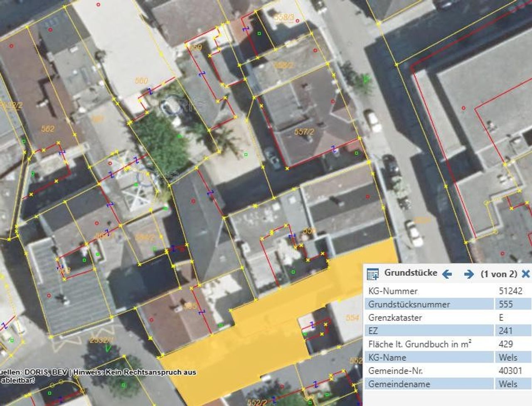
Task: Go to previous parcel result with left arrow
Action: coord(447,274)
